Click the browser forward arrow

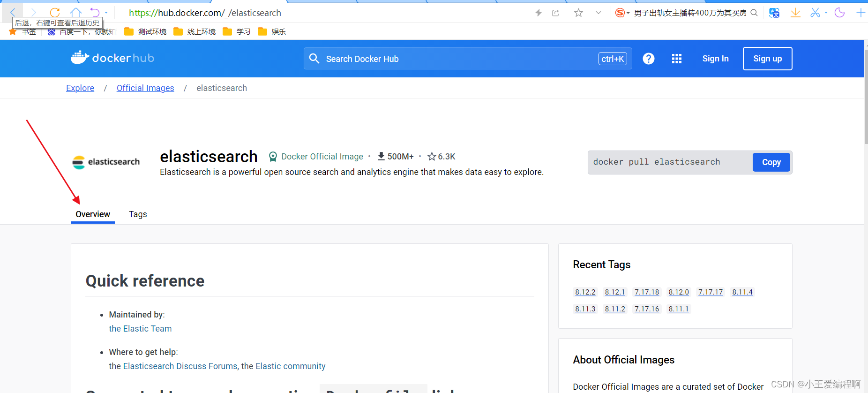tap(34, 12)
